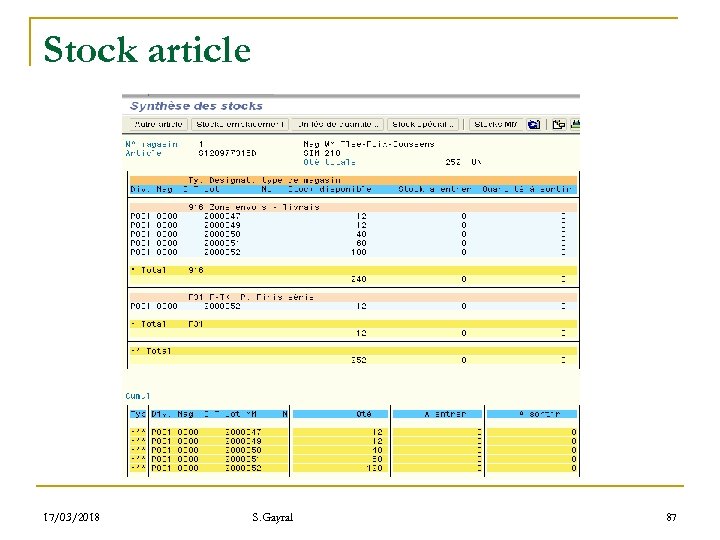Click the 'Total F01' subtotal row label
The image size is (720, 540).
[167, 324]
